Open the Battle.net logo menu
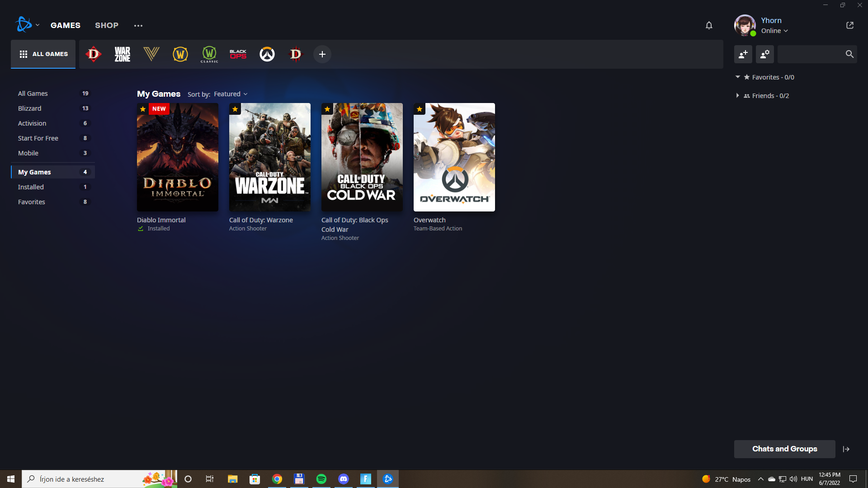Screen dimensions: 868x488 pyautogui.click(x=27, y=25)
